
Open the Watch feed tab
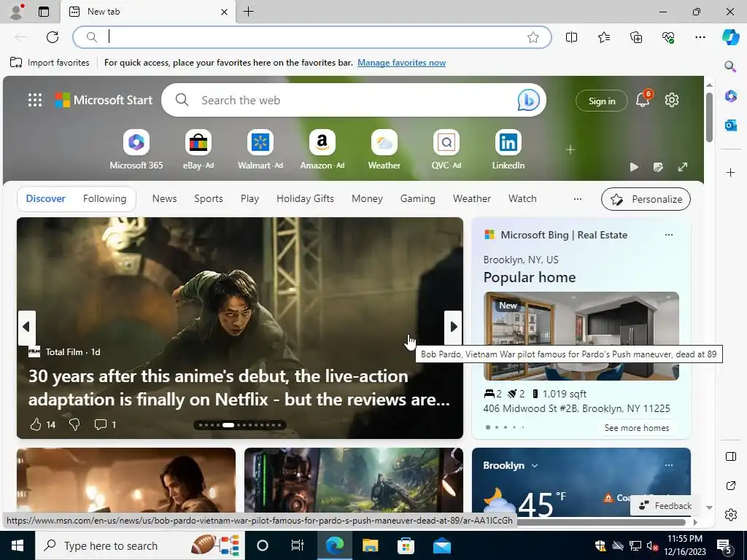click(522, 198)
